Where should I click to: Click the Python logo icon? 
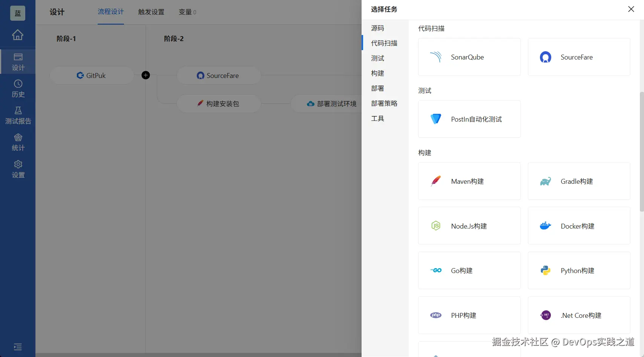(x=546, y=270)
